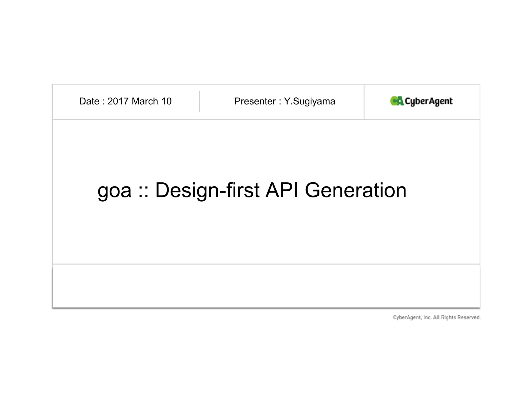Viewport: 532px width, 399px height.
Task: Click "All Rights Reserved." in the footer
Action: pyautogui.click(x=457, y=317)
